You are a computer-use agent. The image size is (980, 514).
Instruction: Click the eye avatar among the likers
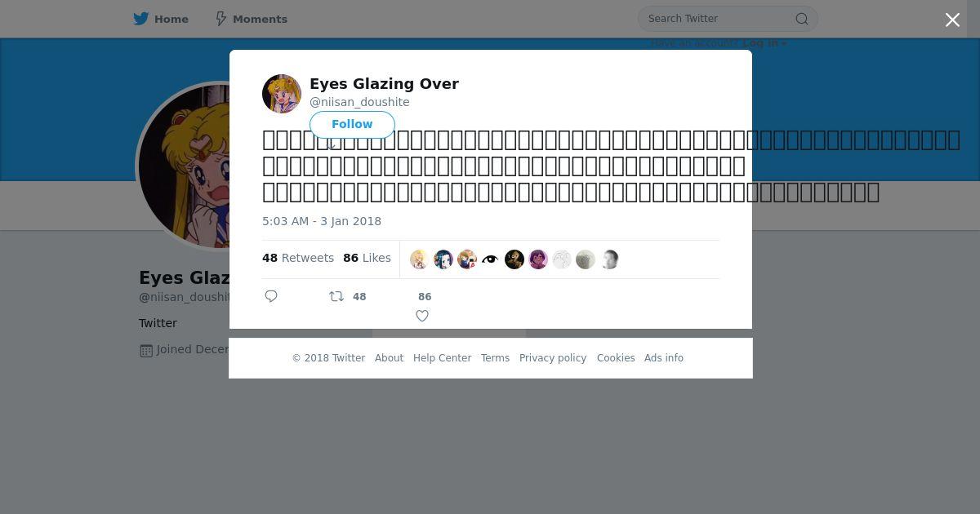490,259
